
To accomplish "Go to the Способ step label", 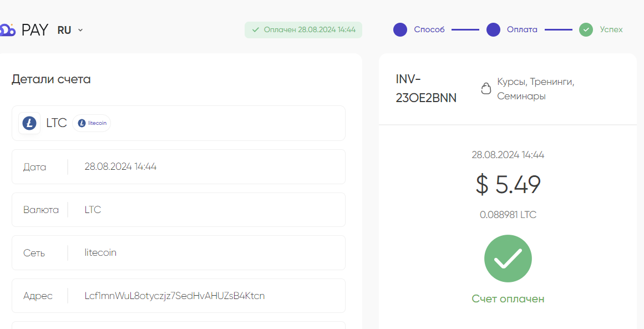I will [x=429, y=29].
